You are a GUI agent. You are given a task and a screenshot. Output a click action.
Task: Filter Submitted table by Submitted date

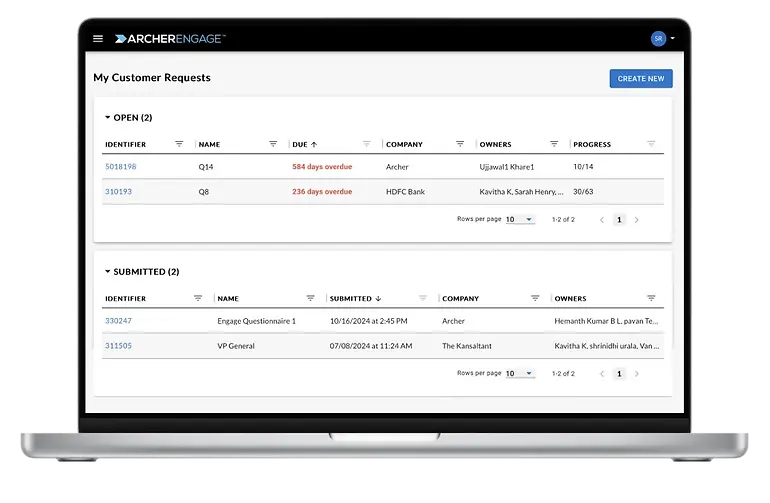tap(422, 298)
